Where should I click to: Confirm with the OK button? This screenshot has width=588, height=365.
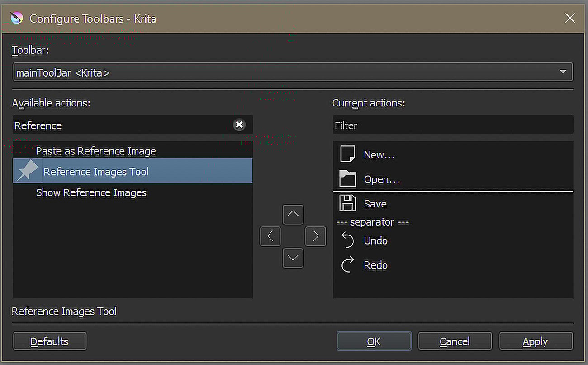pos(374,341)
